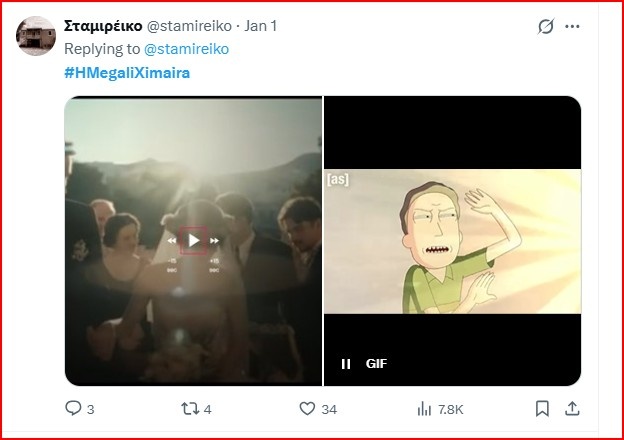Play the video on the left

click(x=194, y=240)
